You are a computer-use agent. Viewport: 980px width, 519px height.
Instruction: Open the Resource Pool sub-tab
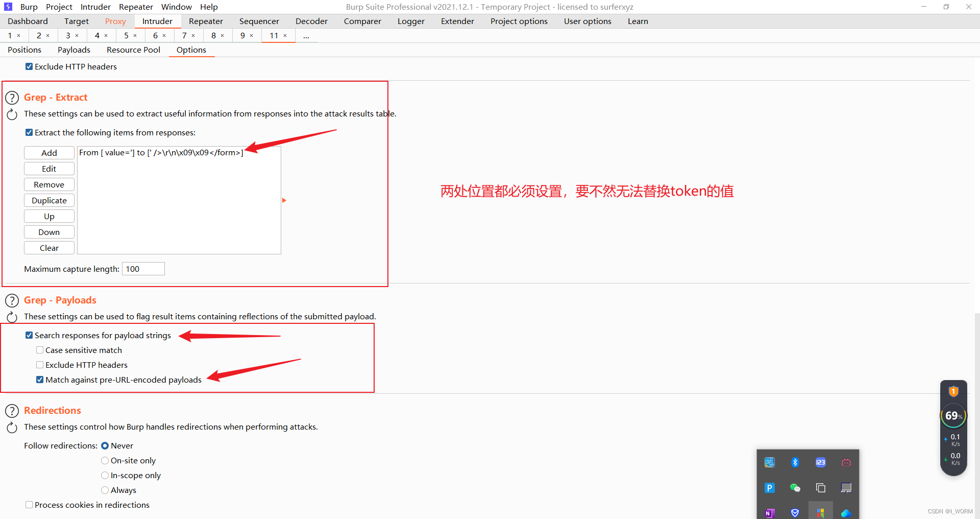click(133, 50)
